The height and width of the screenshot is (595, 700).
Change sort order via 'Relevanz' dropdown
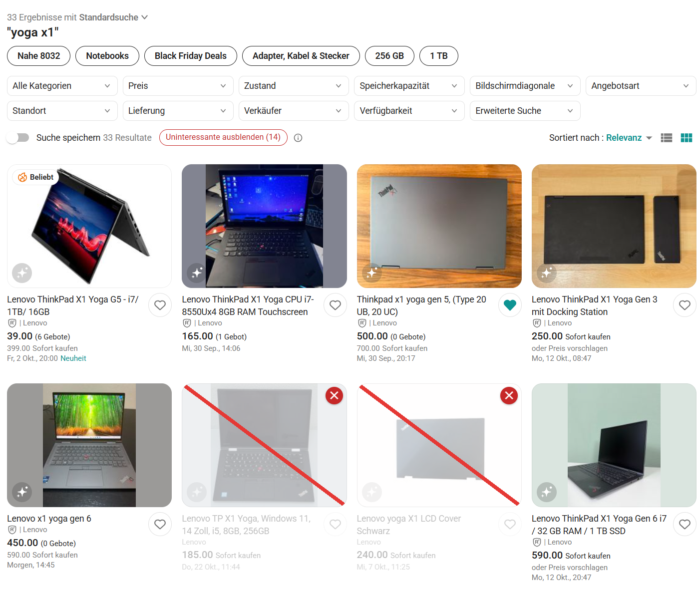[629, 138]
